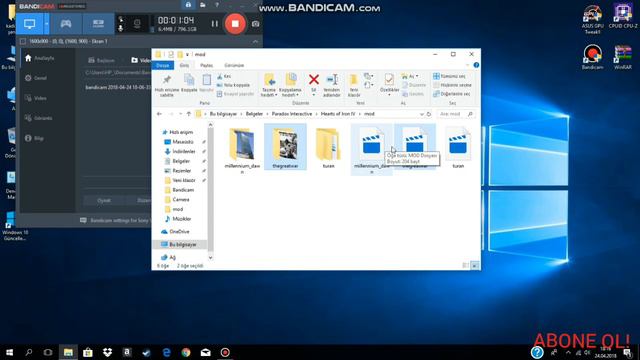Collapse the Bandicam panel with the chevron
This screenshot has width=640, height=360.
click(x=256, y=41)
